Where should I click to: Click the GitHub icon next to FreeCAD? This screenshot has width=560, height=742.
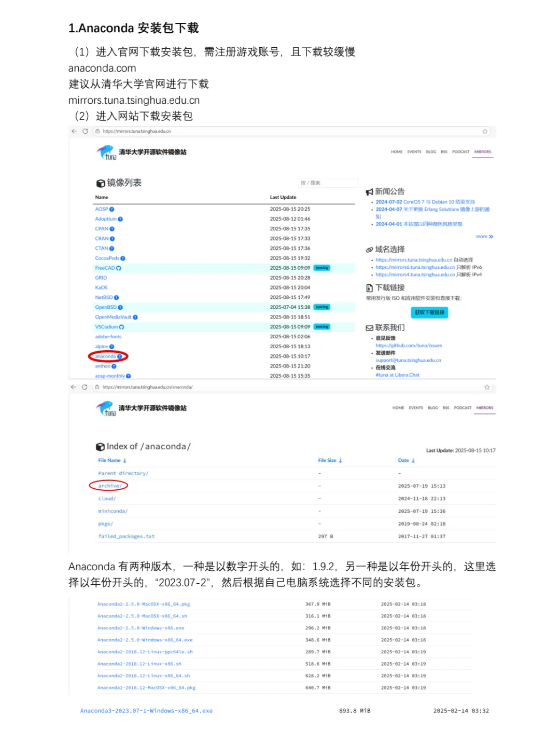pos(119,268)
